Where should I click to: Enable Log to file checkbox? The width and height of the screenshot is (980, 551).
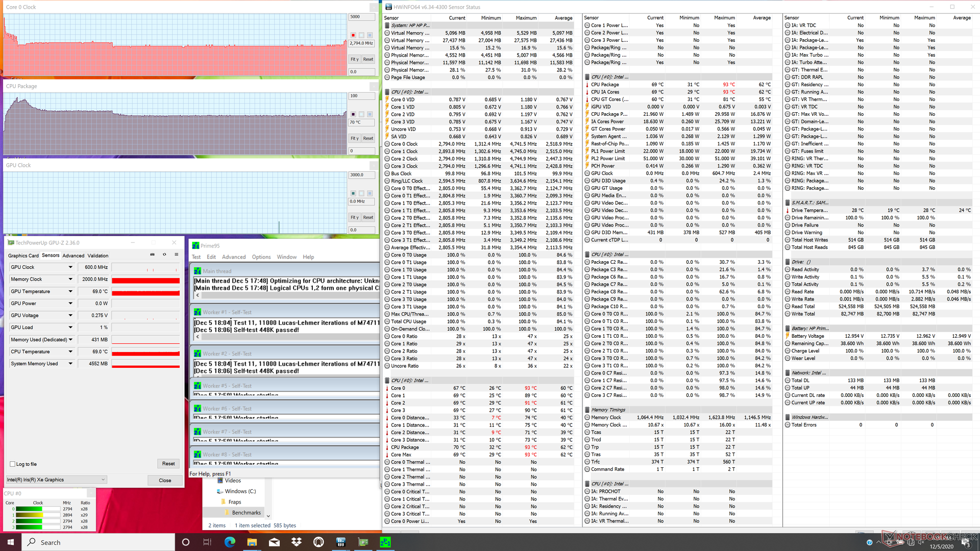point(13,464)
